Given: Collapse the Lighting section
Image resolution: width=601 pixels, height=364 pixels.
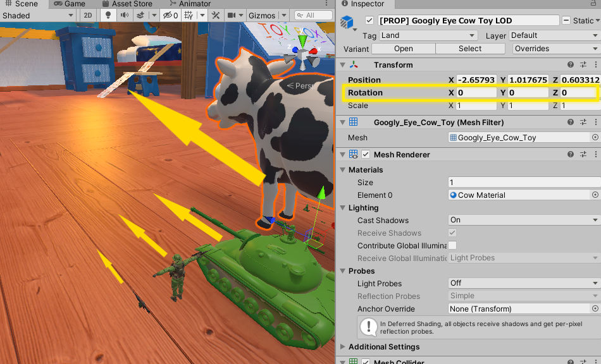Looking at the screenshot, I should coord(343,208).
